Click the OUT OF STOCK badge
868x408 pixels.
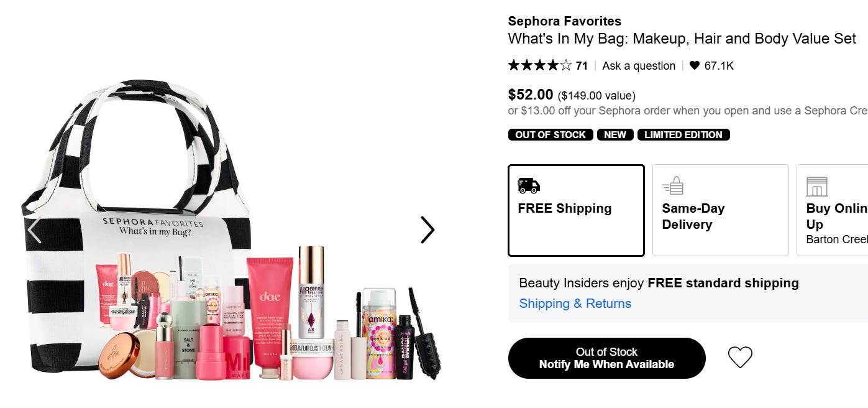coord(550,134)
